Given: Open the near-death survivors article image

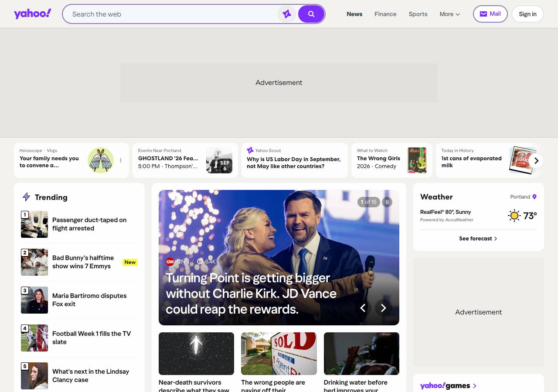Looking at the screenshot, I should tap(196, 354).
